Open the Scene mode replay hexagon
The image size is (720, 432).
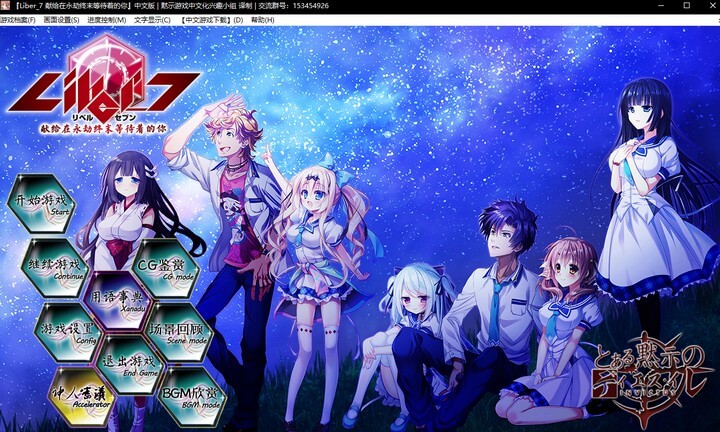(x=180, y=332)
